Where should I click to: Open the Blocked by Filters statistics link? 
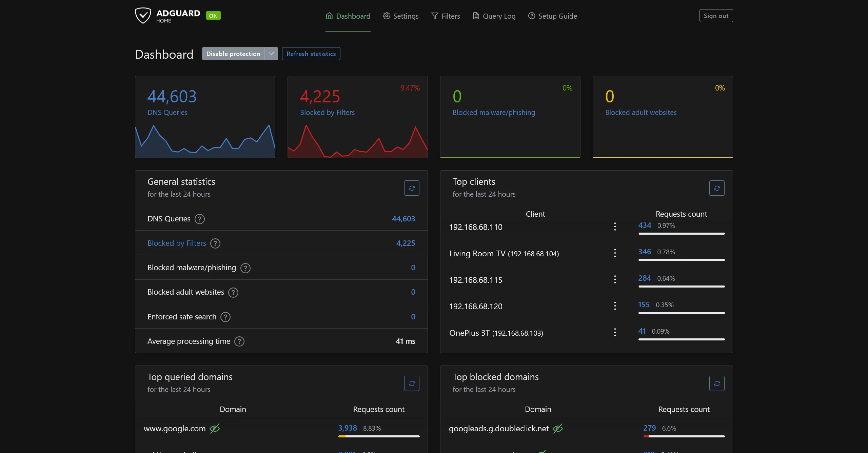(176, 243)
